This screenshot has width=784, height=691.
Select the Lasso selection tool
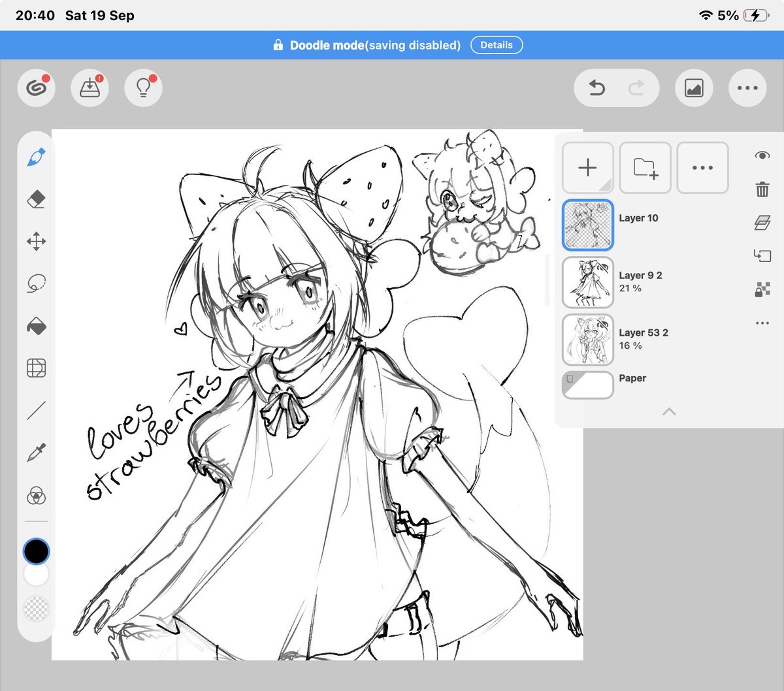[37, 283]
